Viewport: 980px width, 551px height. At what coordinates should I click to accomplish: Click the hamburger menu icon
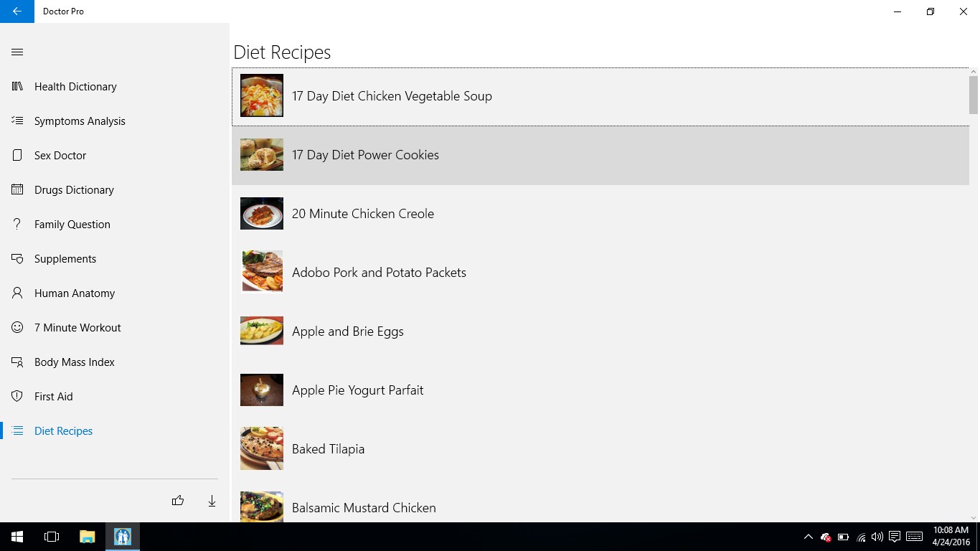(x=17, y=52)
